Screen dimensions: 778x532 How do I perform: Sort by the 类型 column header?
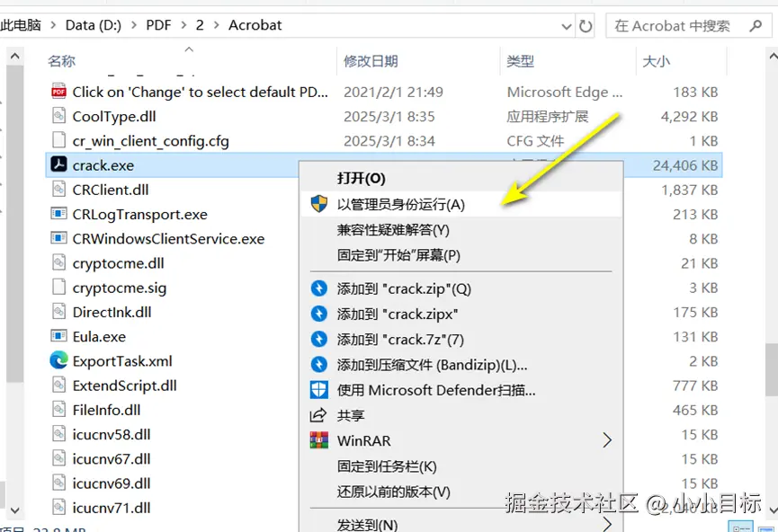[x=521, y=61]
